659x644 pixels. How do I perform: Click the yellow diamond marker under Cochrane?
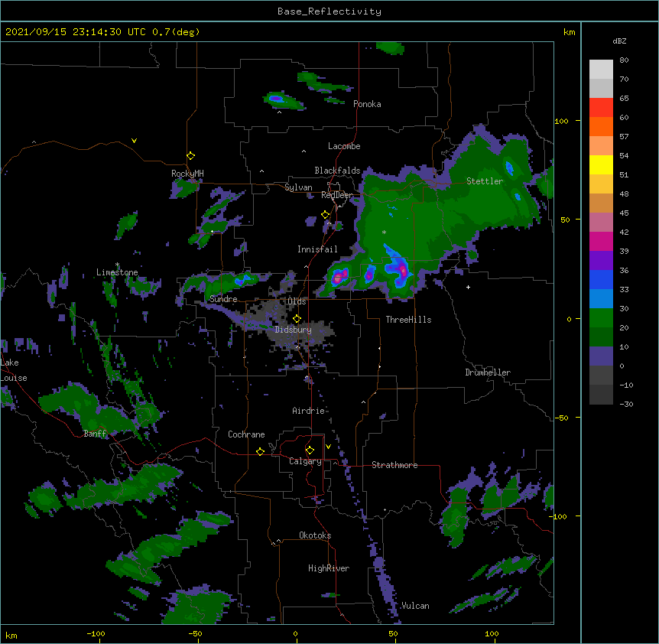260,451
